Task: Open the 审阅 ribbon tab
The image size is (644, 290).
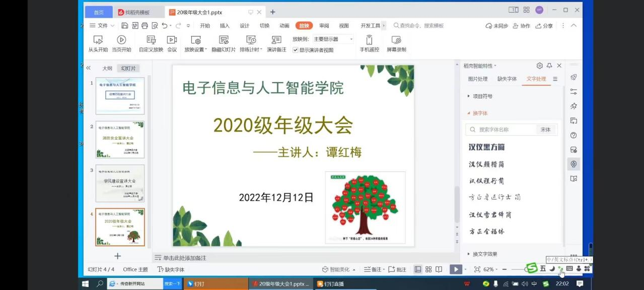Action: point(324,26)
